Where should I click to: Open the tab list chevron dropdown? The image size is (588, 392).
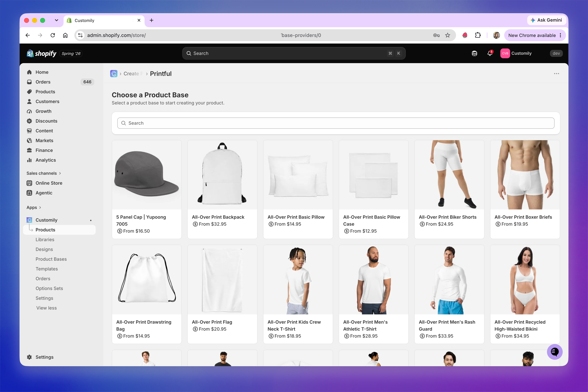click(57, 20)
